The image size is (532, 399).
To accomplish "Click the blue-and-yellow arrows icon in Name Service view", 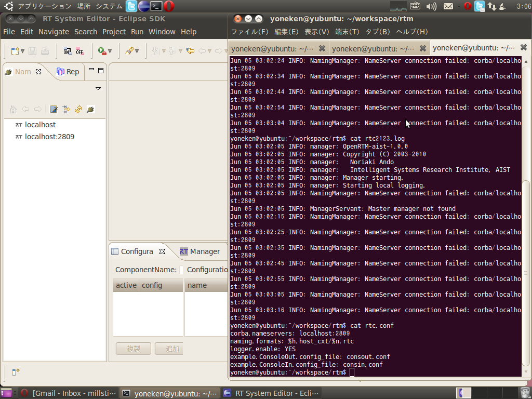I will click(x=66, y=109).
